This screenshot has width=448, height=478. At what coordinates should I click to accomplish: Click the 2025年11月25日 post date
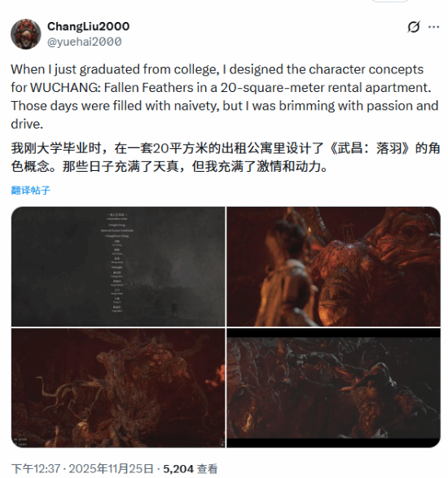tap(111, 469)
